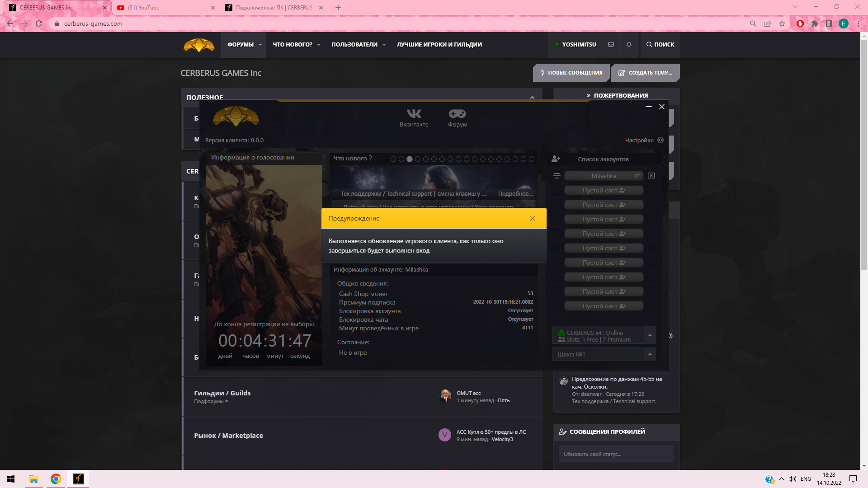Image resolution: width=868 pixels, height=488 pixels.
Task: Click Cerberus launcher taskbar icon
Action: pyautogui.click(x=78, y=479)
